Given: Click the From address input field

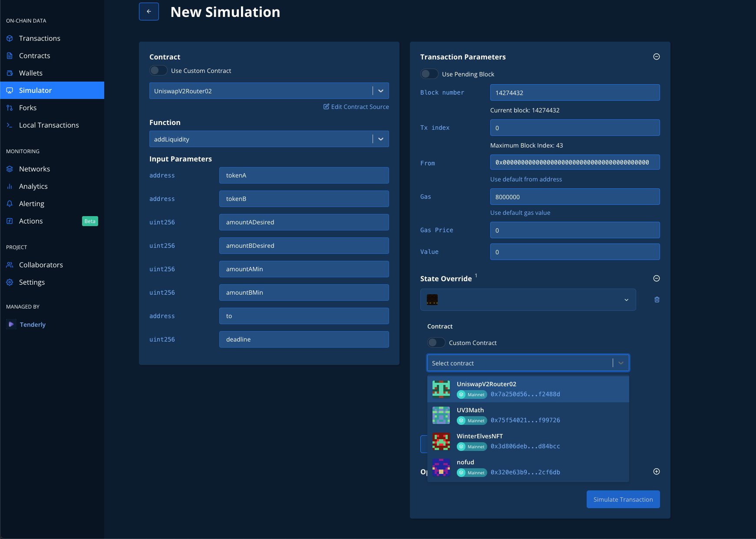Looking at the screenshot, I should point(575,162).
